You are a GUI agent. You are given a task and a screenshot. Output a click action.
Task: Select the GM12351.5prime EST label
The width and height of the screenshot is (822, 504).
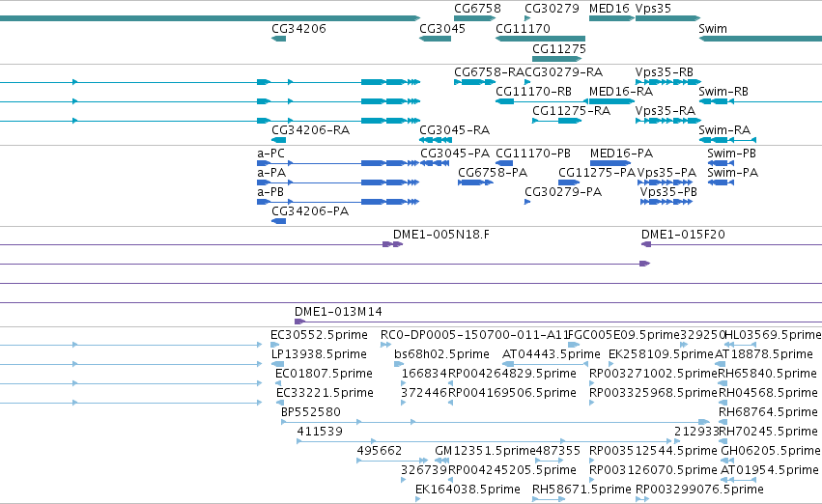click(x=485, y=452)
